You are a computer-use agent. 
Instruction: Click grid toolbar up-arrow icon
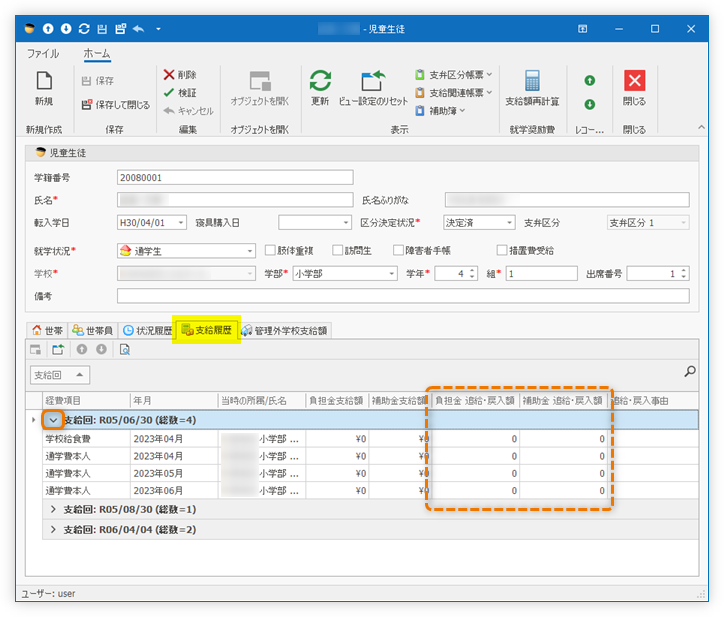(x=82, y=350)
